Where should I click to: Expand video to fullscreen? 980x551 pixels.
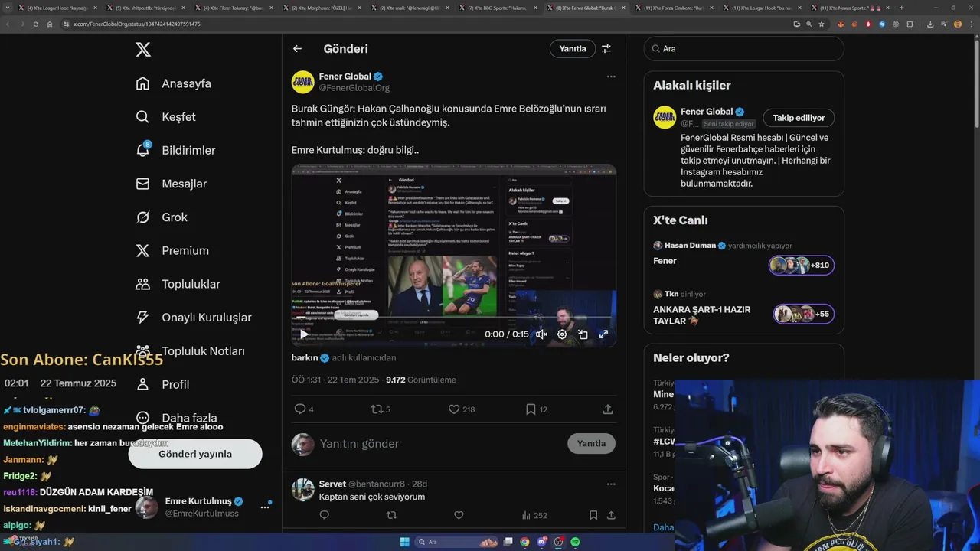pos(603,334)
